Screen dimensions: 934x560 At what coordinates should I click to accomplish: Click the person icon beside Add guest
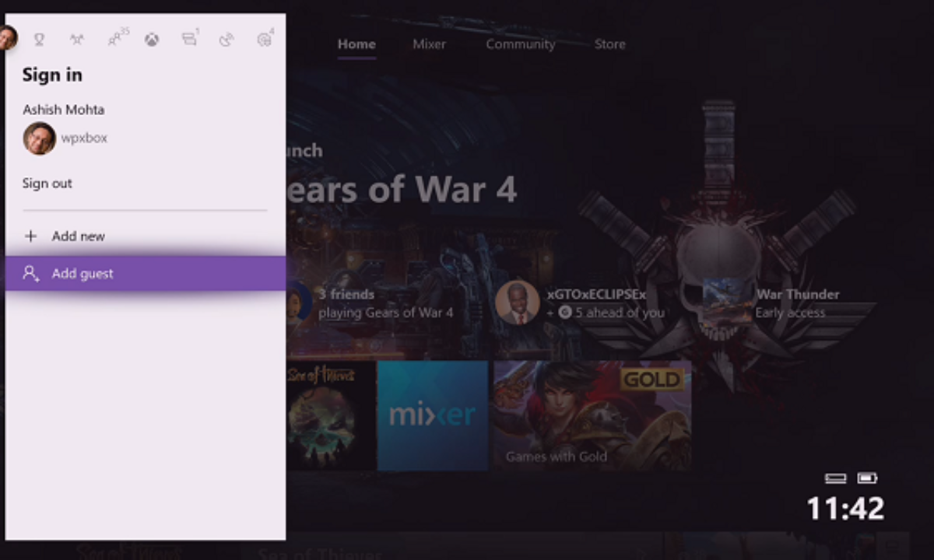31,273
